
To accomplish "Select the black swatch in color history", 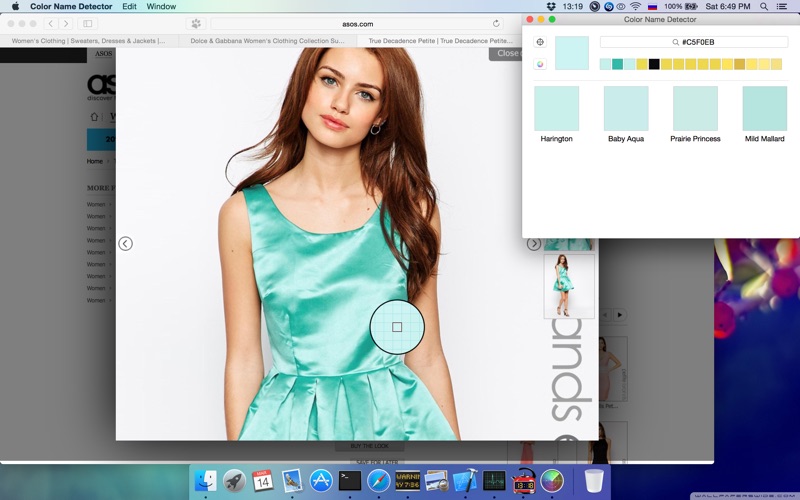I will coord(654,64).
